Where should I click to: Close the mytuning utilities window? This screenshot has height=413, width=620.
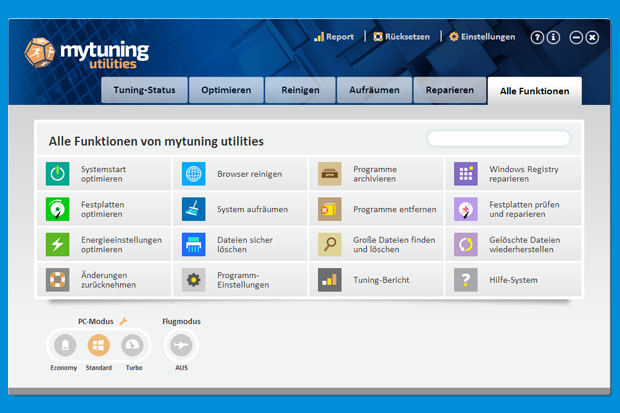pyautogui.click(x=592, y=38)
